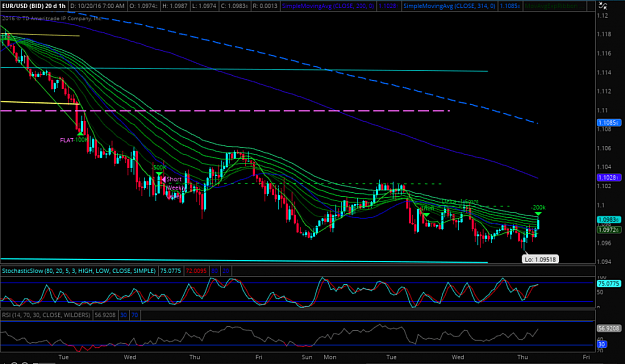Click the open price O: 1.0974 readout
Viewport: 625px width, 364px height.
point(143,6)
